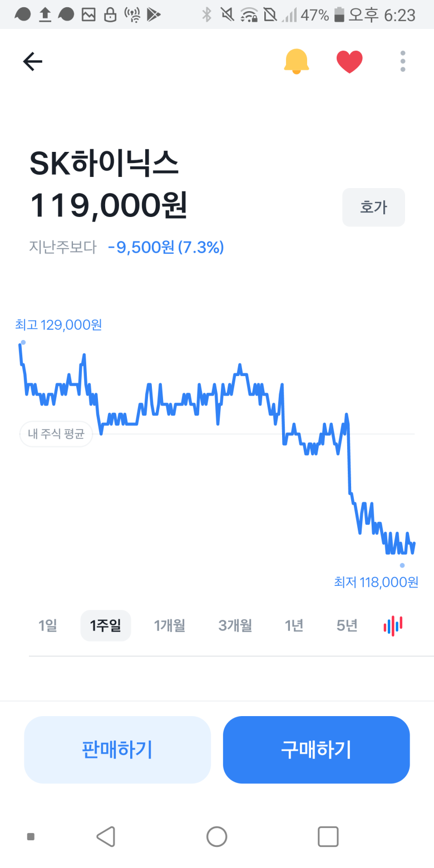The image size is (434, 868).
Task: Tap the 최저 118,000원 low point marker
Action: pos(376,582)
